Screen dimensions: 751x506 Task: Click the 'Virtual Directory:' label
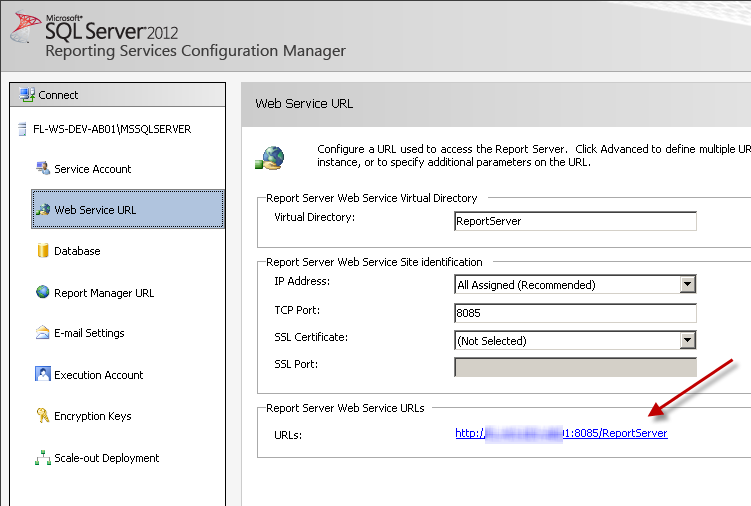click(315, 217)
